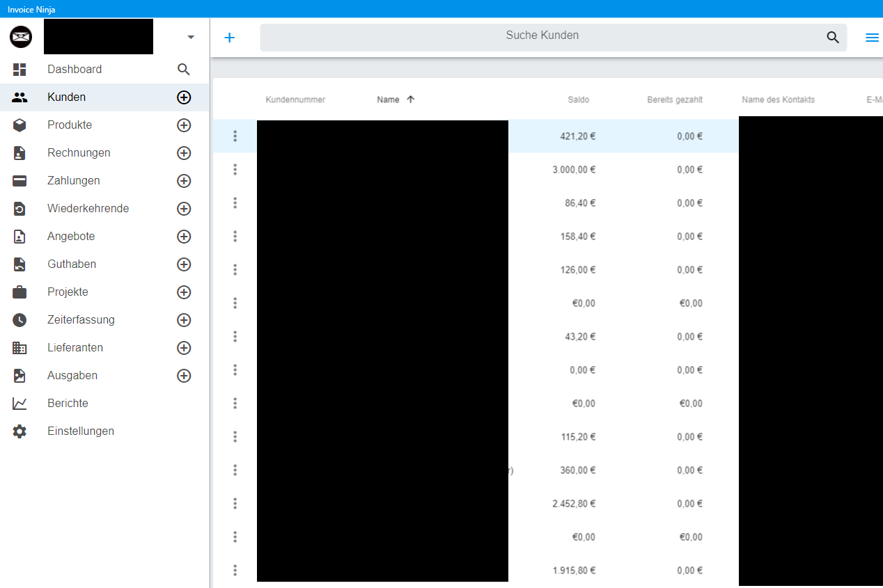Click the sidebar search magnifier next to Dashboard
883x588 pixels.
coord(183,69)
